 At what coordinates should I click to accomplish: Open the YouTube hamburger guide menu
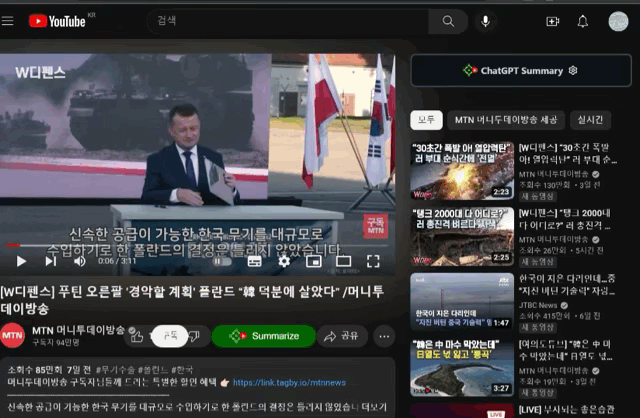tap(7, 21)
